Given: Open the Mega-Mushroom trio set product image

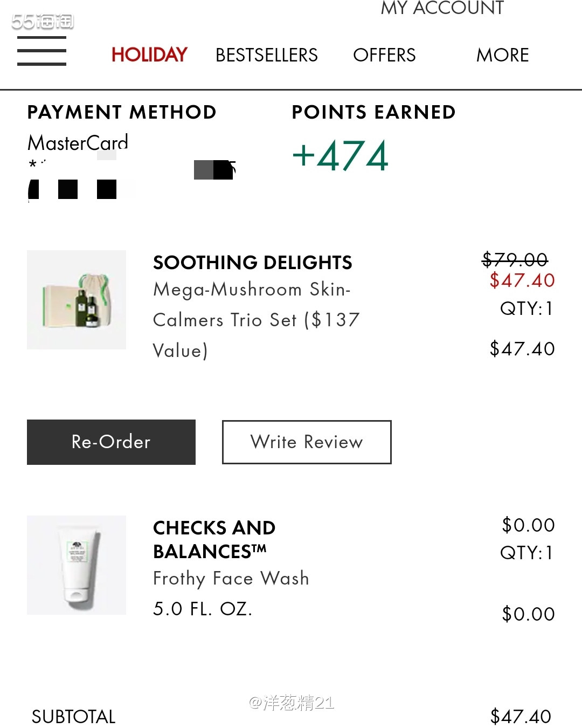Looking at the screenshot, I should 77,300.
